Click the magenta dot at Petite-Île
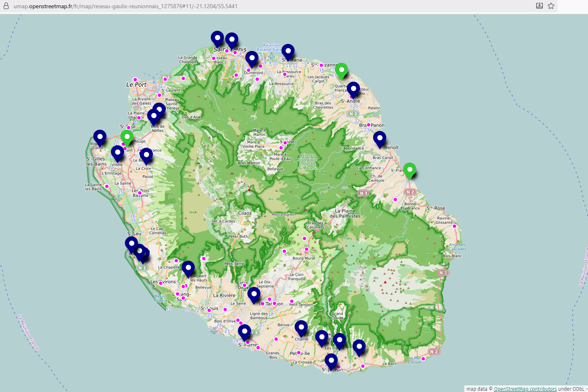This screenshot has height=392, width=588. pyautogui.click(x=299, y=353)
